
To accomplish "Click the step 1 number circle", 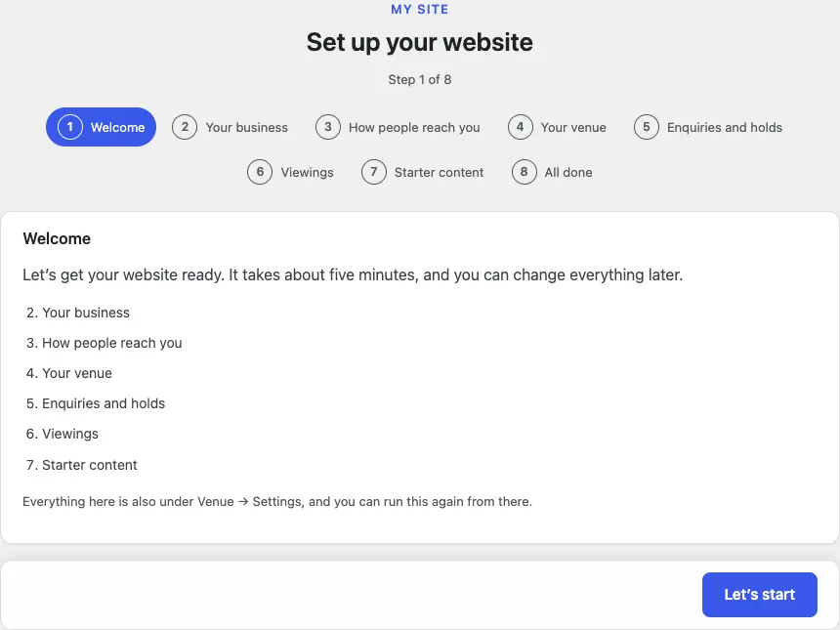I will 70,127.
